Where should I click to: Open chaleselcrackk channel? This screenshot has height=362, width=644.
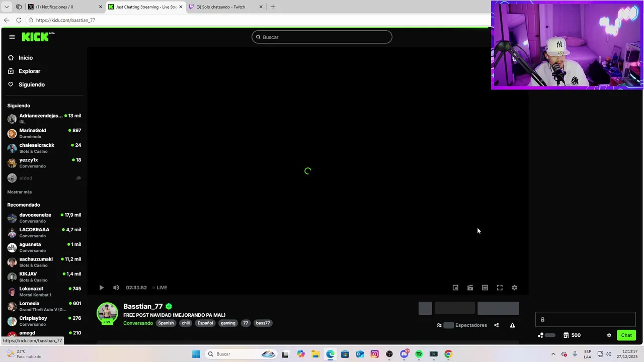click(44, 148)
